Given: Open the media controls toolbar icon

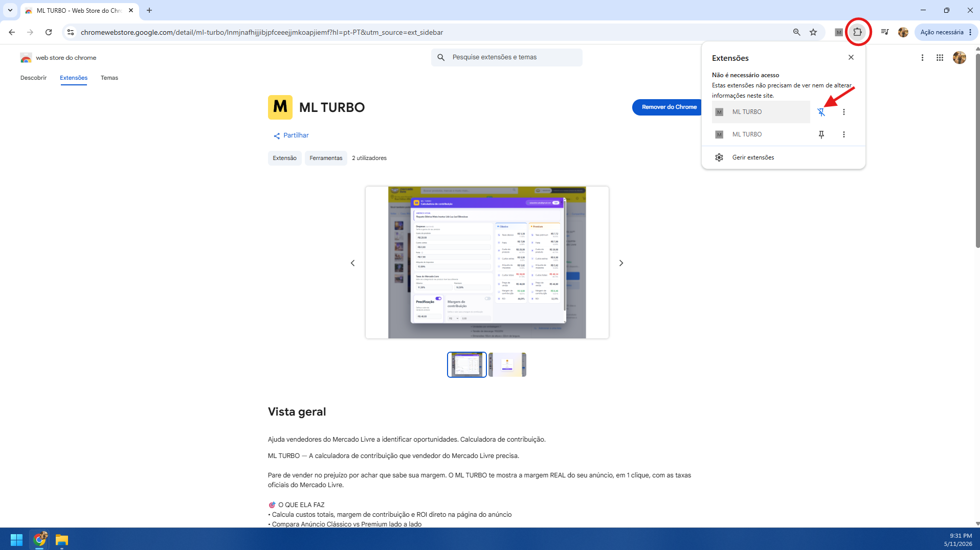Looking at the screenshot, I should [885, 32].
